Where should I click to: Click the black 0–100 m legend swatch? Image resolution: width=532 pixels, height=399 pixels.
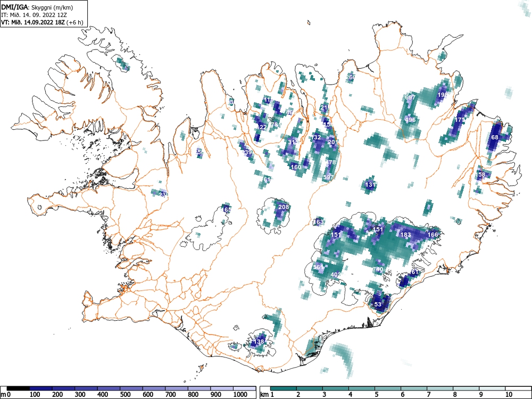(x=18, y=388)
